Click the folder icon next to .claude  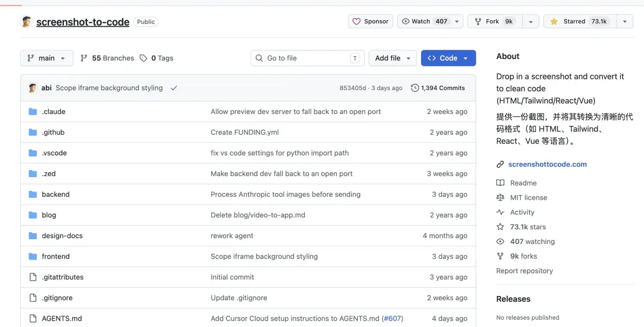click(33, 112)
